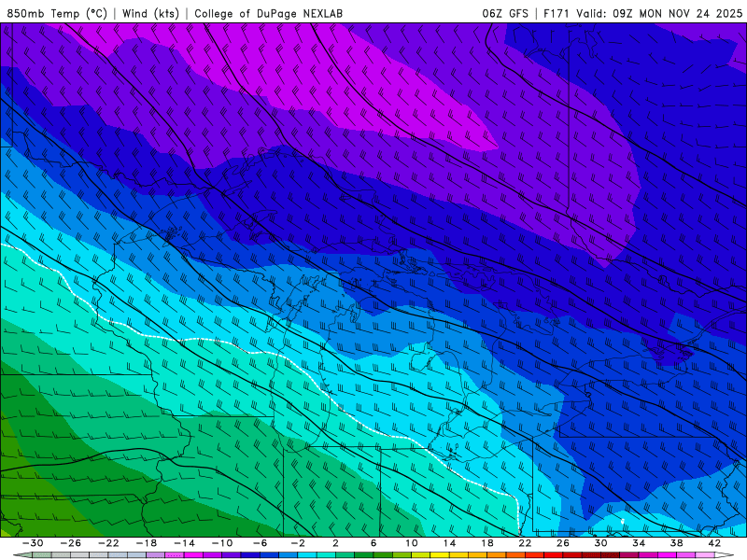Click the 10 value on the temperature scale
The height and width of the screenshot is (560, 747).
[x=411, y=543]
